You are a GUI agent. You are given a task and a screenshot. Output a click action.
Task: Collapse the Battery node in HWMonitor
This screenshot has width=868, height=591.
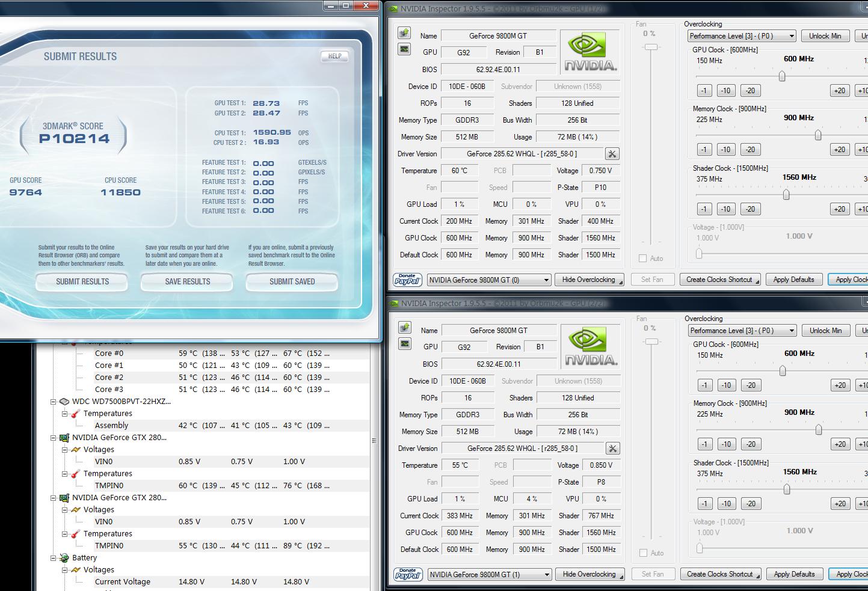click(54, 558)
